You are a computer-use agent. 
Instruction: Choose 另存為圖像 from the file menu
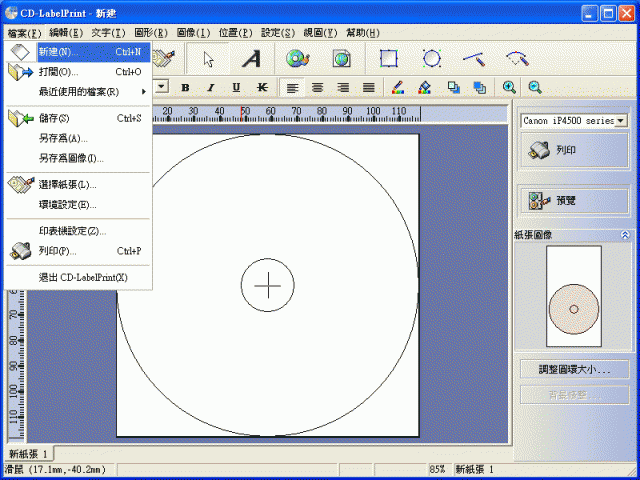[x=71, y=158]
